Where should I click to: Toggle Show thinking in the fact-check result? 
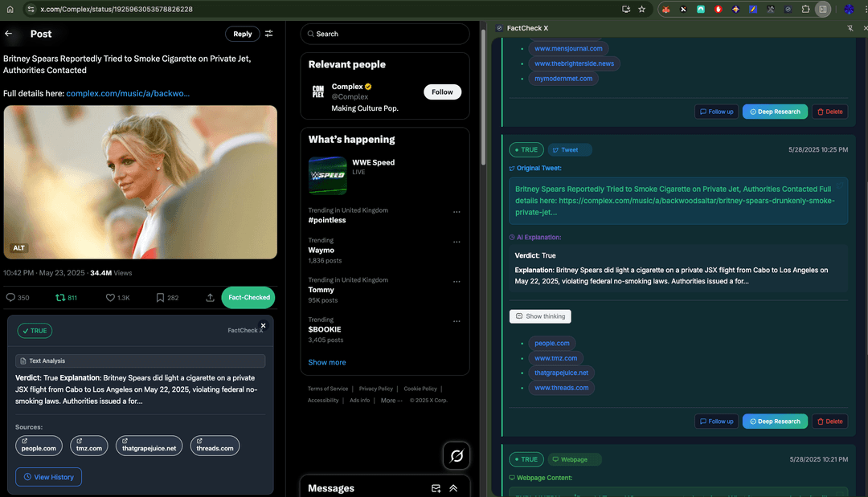tap(540, 316)
